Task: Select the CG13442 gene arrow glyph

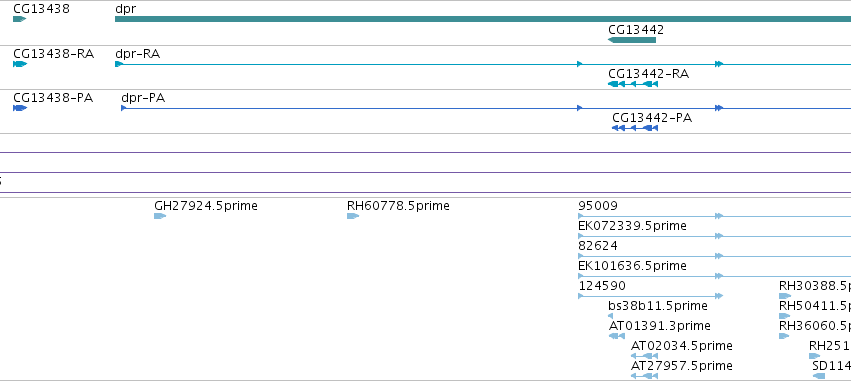Action: tap(632, 40)
